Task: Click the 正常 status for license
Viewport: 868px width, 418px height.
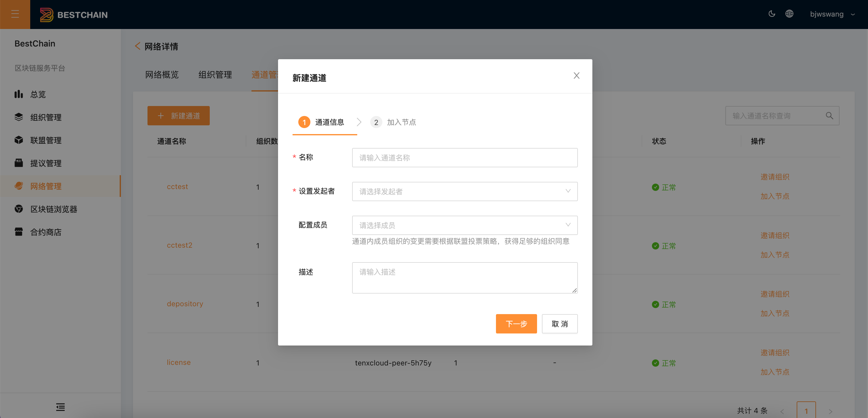Action: (x=664, y=363)
